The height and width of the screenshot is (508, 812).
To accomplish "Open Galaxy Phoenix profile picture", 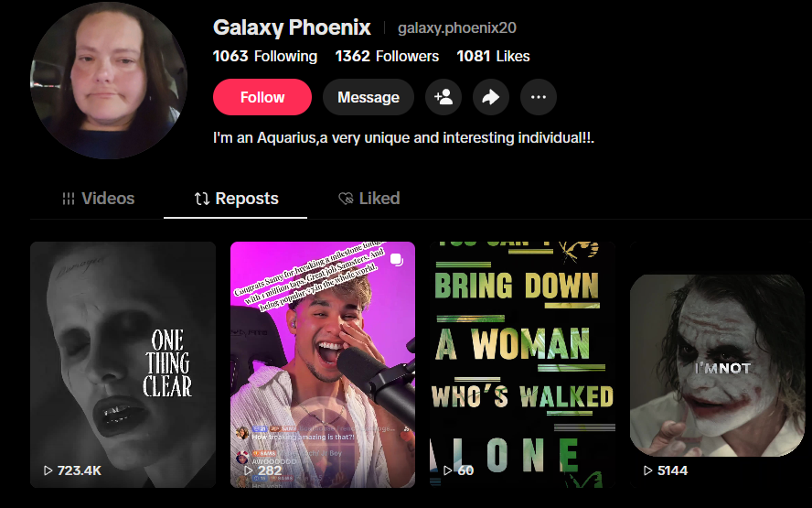I will coord(109,81).
